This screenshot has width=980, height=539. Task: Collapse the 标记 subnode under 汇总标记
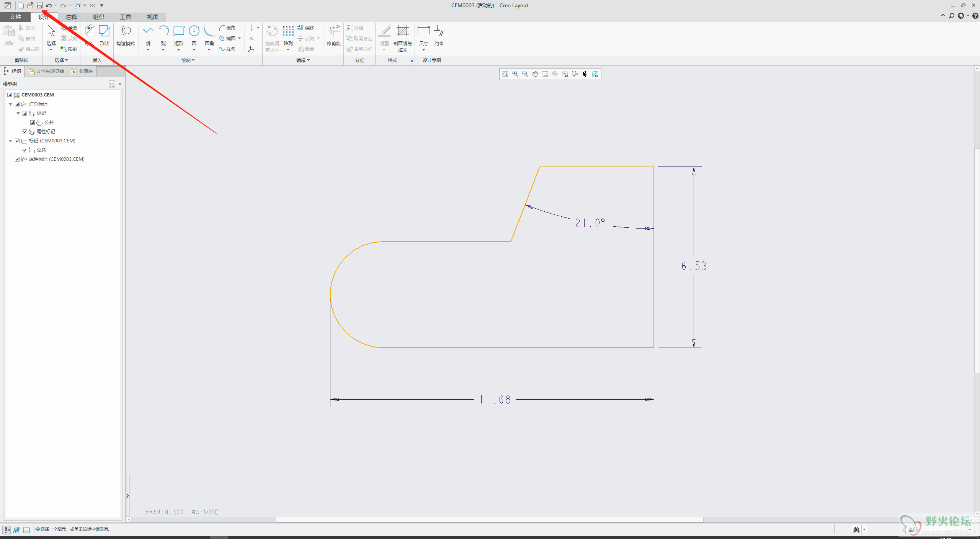click(x=18, y=113)
